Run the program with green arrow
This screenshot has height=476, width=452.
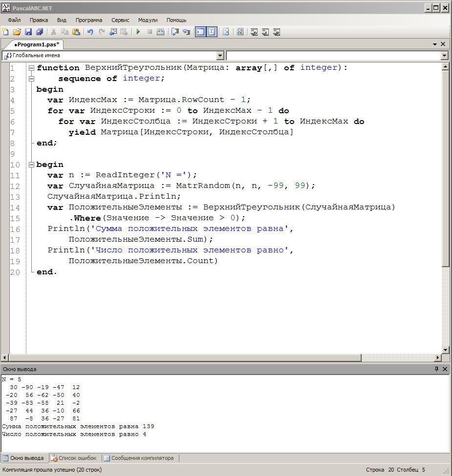[x=138, y=32]
